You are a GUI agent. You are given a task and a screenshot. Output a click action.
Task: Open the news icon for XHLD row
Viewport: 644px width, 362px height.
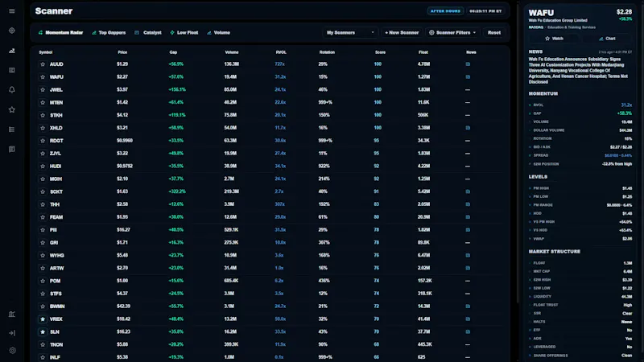(x=468, y=128)
